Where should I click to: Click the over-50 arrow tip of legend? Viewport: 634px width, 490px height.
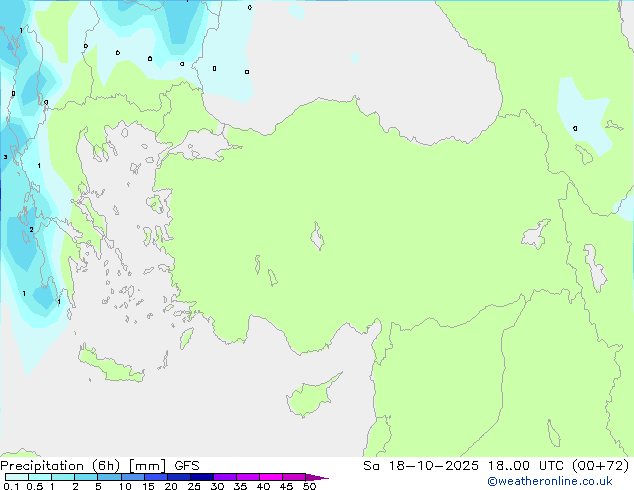317,477
